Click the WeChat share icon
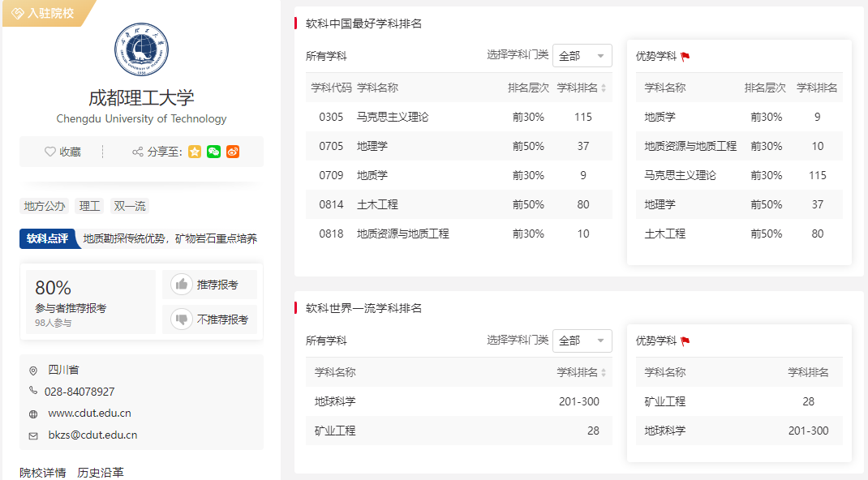868x480 pixels. pyautogui.click(x=213, y=152)
